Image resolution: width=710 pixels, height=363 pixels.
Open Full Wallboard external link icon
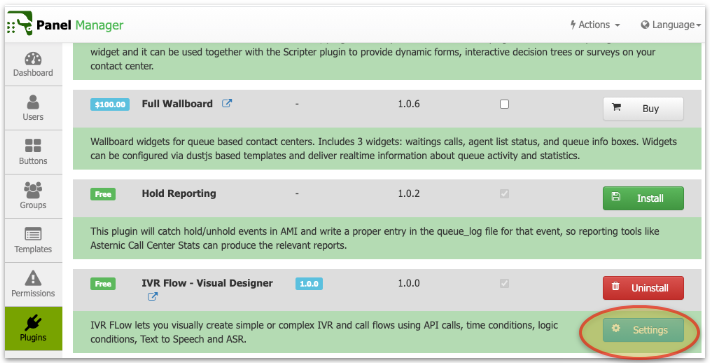226,104
